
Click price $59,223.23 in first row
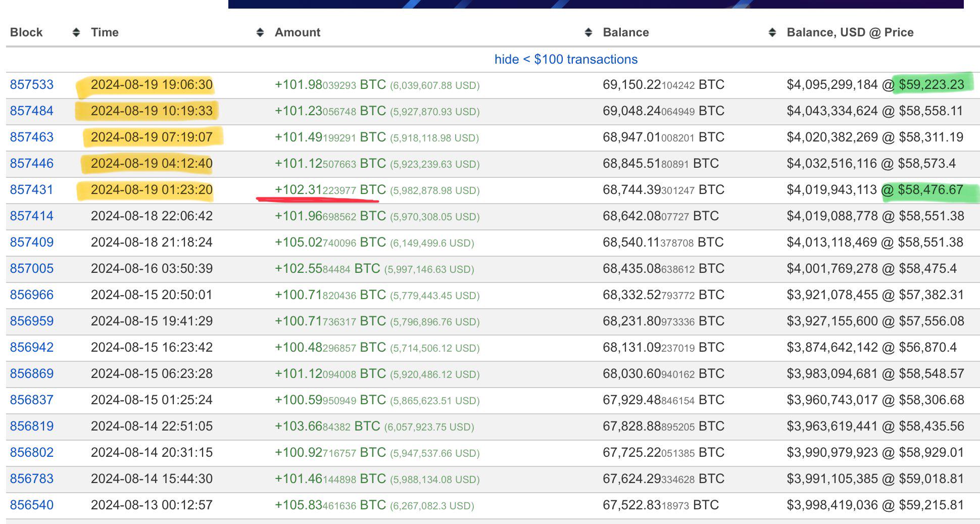coord(932,84)
